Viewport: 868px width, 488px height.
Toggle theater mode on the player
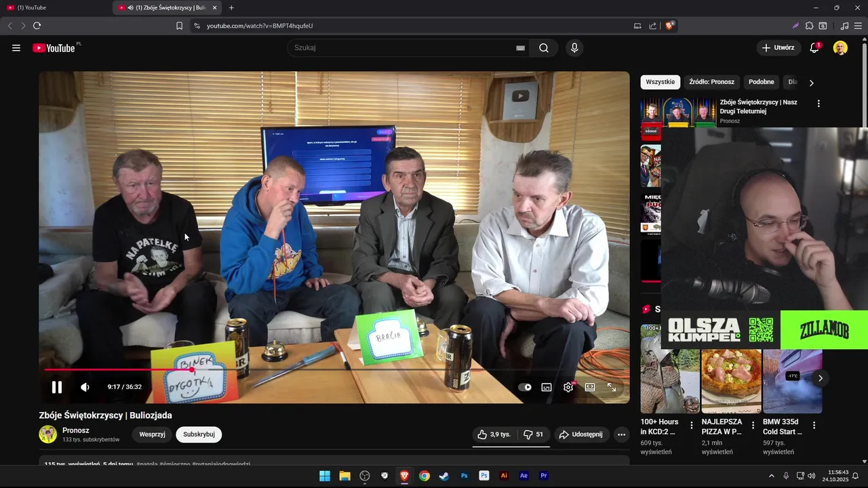point(590,387)
